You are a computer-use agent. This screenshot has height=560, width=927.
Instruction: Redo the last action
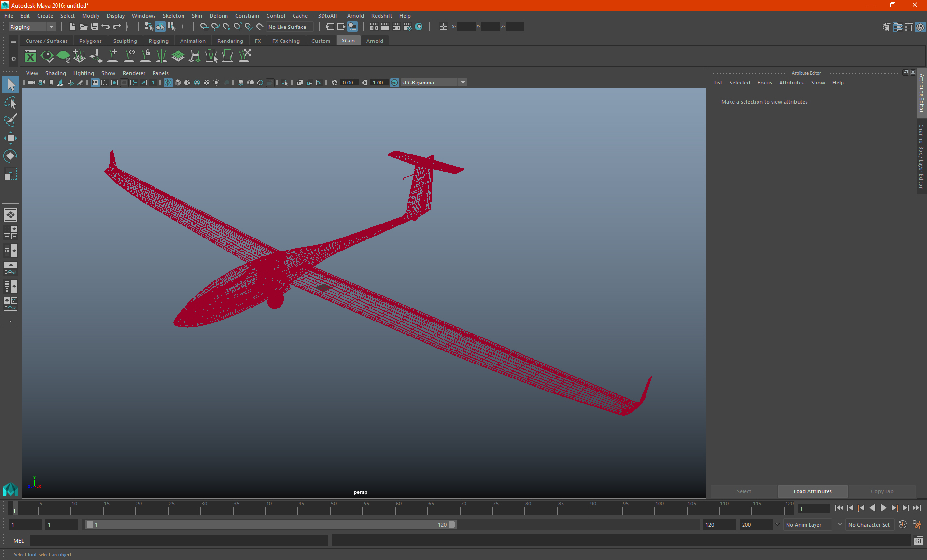pyautogui.click(x=117, y=27)
